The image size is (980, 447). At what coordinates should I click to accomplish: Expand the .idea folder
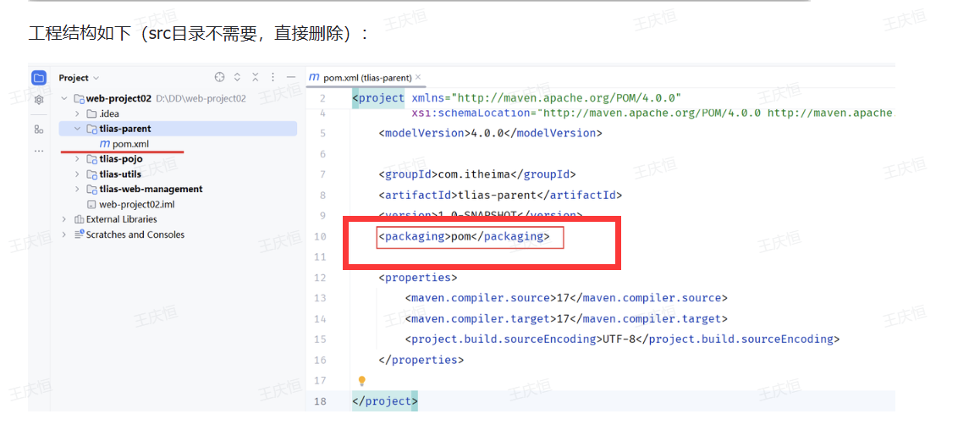pyautogui.click(x=78, y=113)
